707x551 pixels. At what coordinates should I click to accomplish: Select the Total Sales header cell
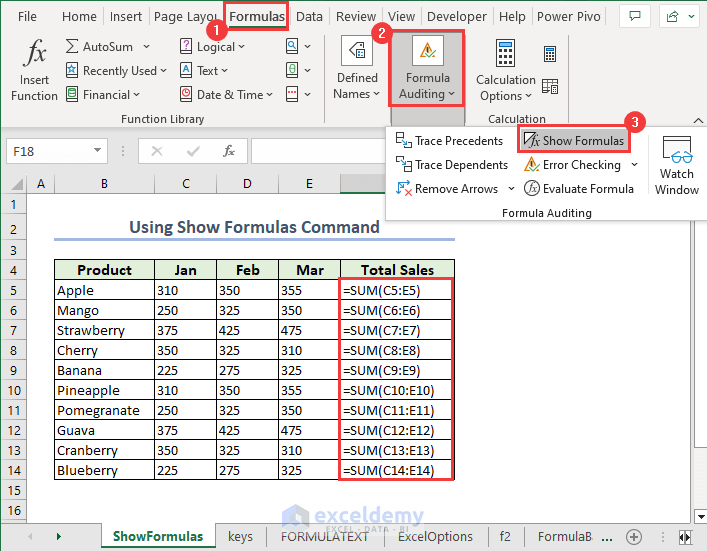click(397, 270)
